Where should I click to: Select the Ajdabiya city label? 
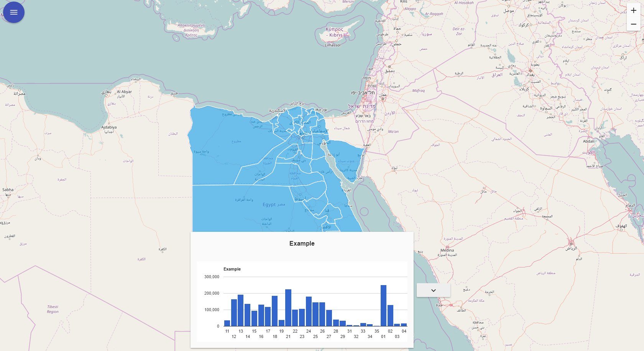tap(109, 127)
